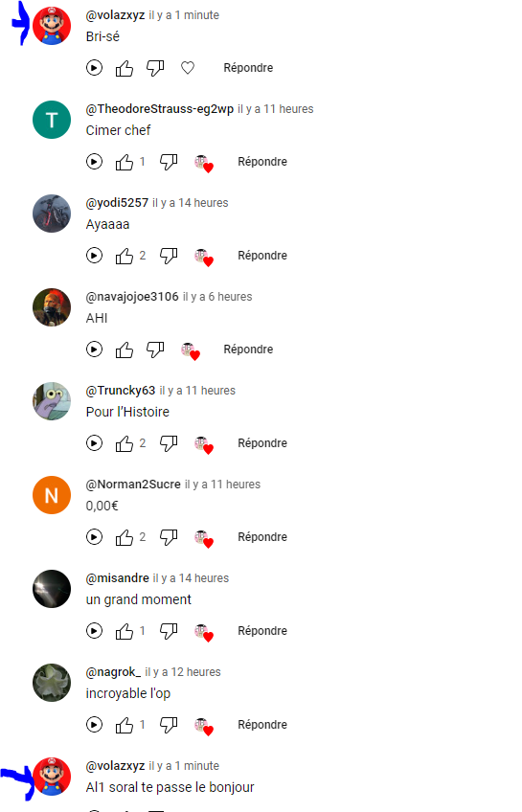This screenshot has height=812, width=522.
Task: Like the "Pour l'Histoire" comment
Action: point(125,443)
